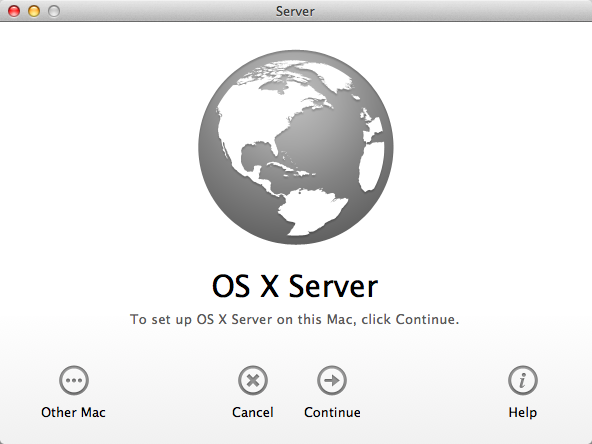
Task: Click the Cancel circled X icon
Action: tap(253, 380)
